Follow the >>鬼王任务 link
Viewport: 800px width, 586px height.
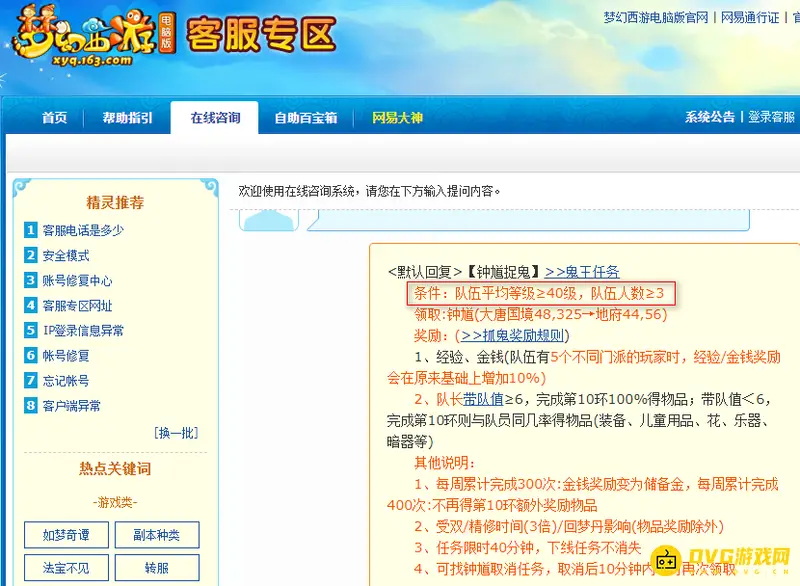pos(582,272)
